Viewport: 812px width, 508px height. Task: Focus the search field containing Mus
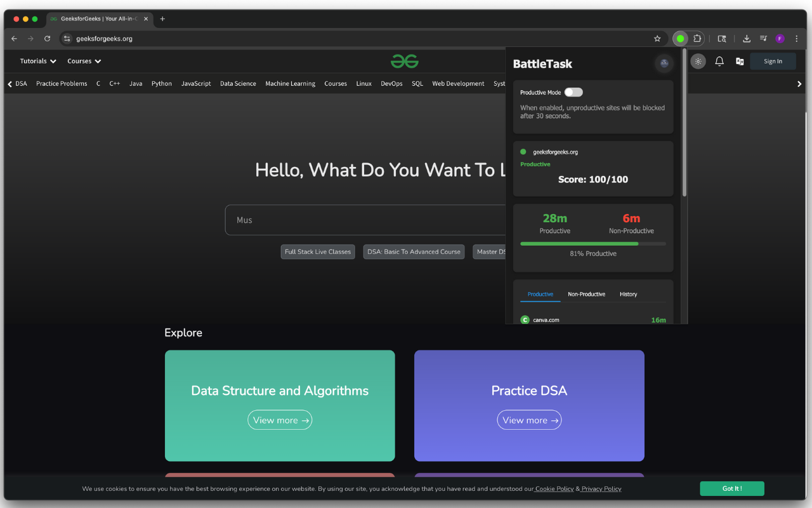point(365,220)
